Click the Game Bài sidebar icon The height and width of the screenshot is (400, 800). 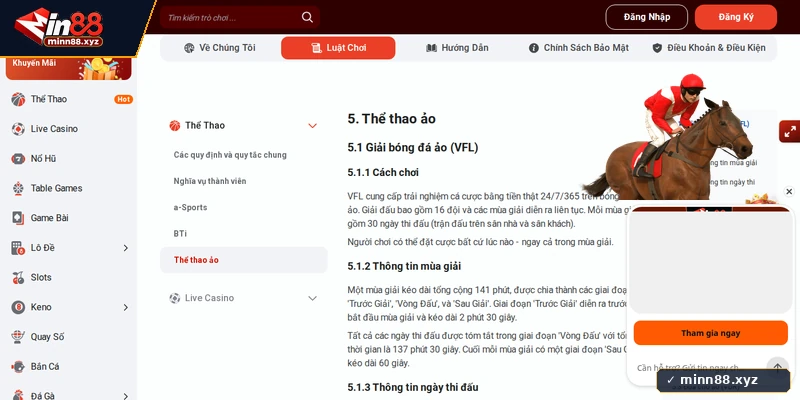(18, 218)
